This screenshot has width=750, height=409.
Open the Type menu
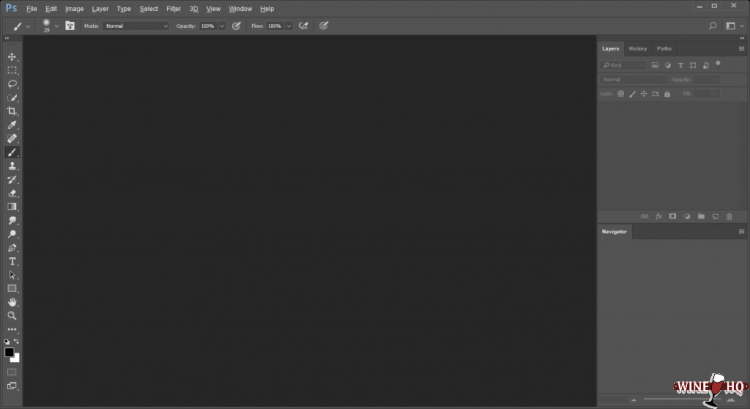pos(123,9)
